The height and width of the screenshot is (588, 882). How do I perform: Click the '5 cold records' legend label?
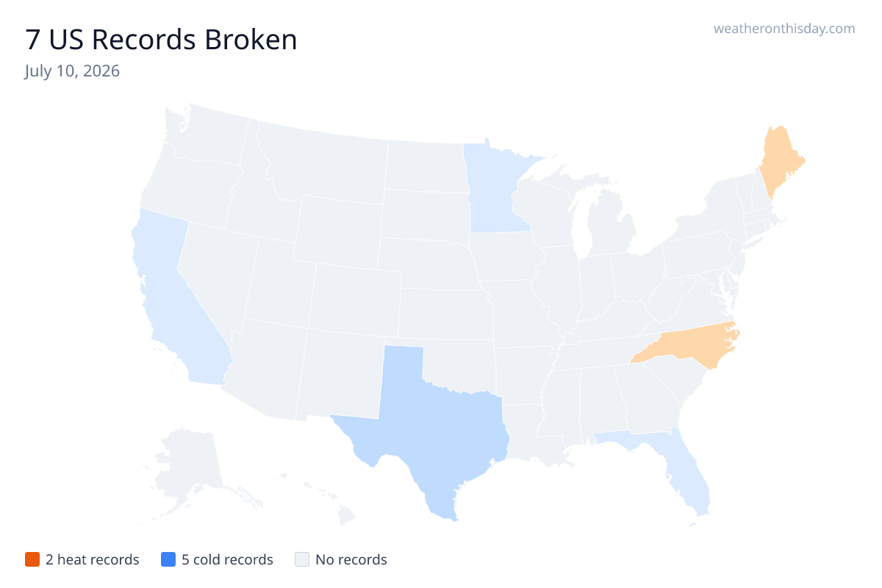coord(227,559)
